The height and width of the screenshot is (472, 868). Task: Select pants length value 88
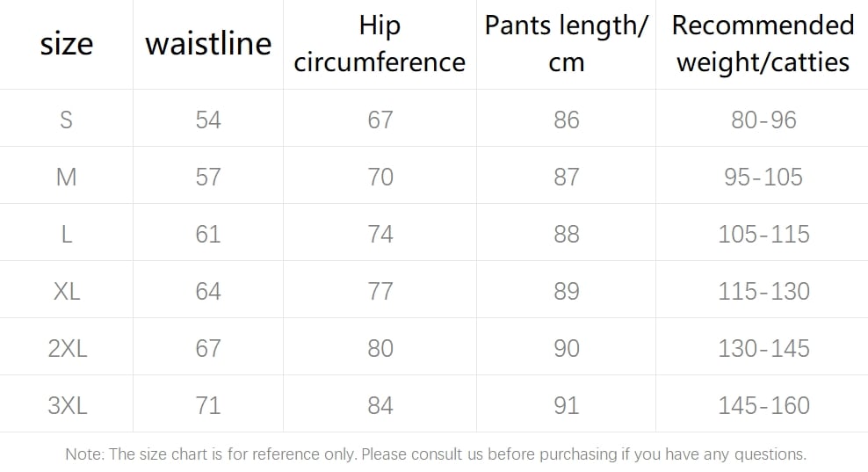pos(567,234)
